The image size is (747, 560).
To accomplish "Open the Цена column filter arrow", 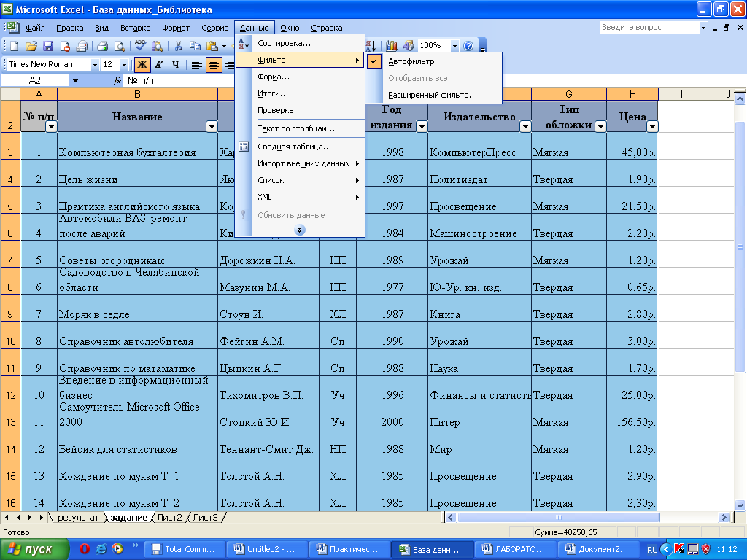I will 652,126.
